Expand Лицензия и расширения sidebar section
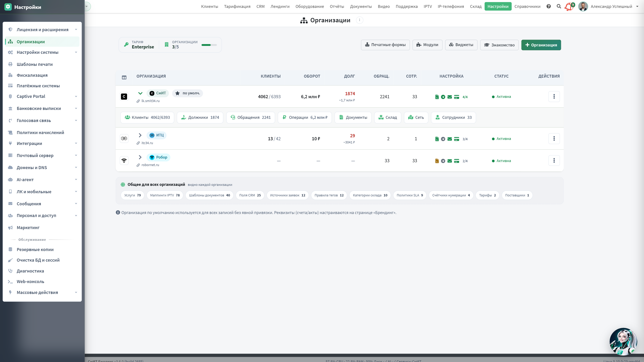 42,30
